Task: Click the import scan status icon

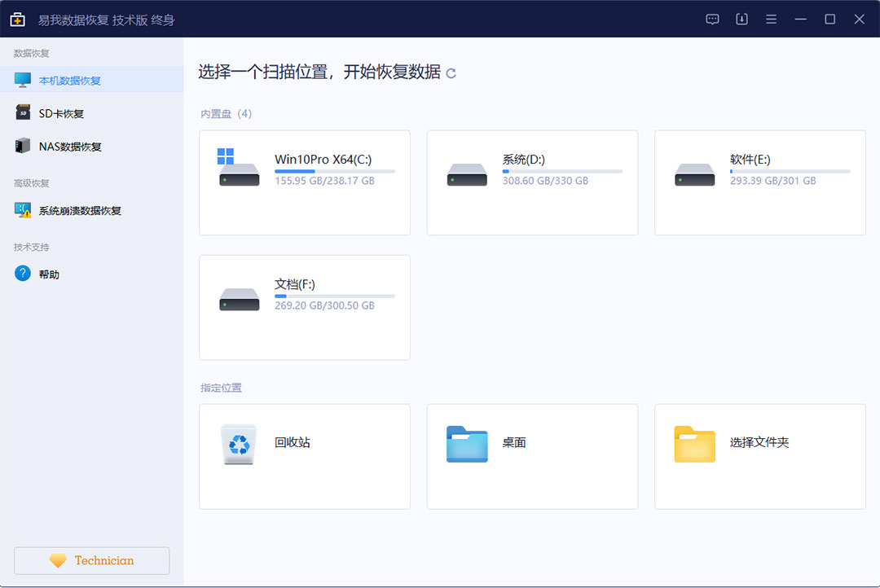Action: click(x=741, y=19)
